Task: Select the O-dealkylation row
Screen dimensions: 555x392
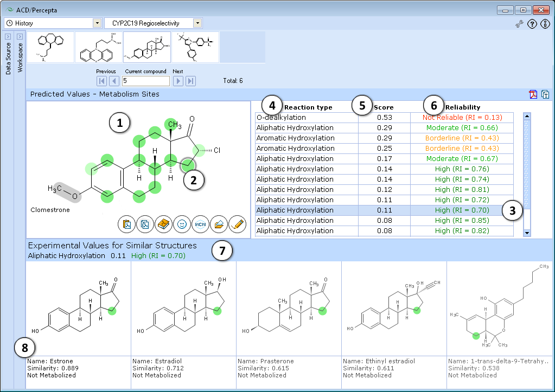Action: [x=385, y=118]
